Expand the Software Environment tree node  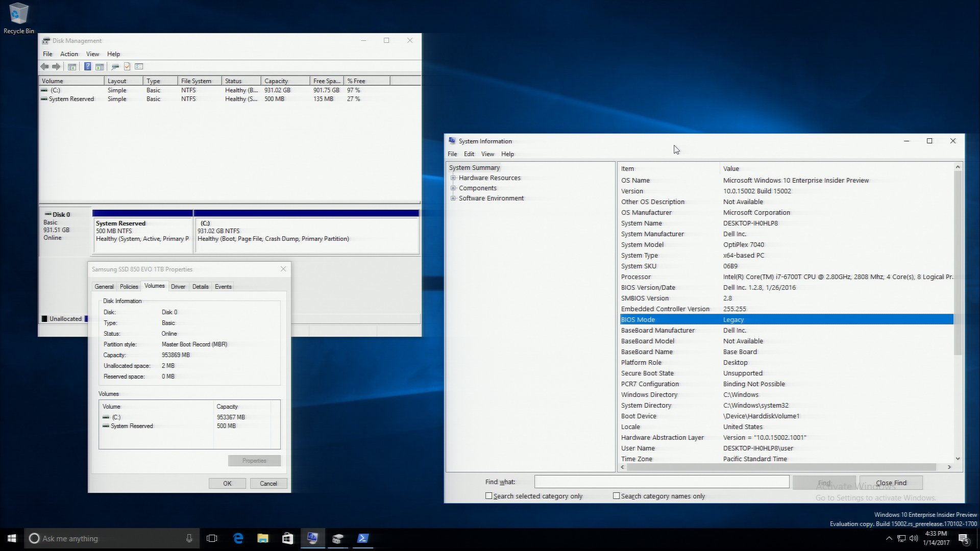pos(453,198)
